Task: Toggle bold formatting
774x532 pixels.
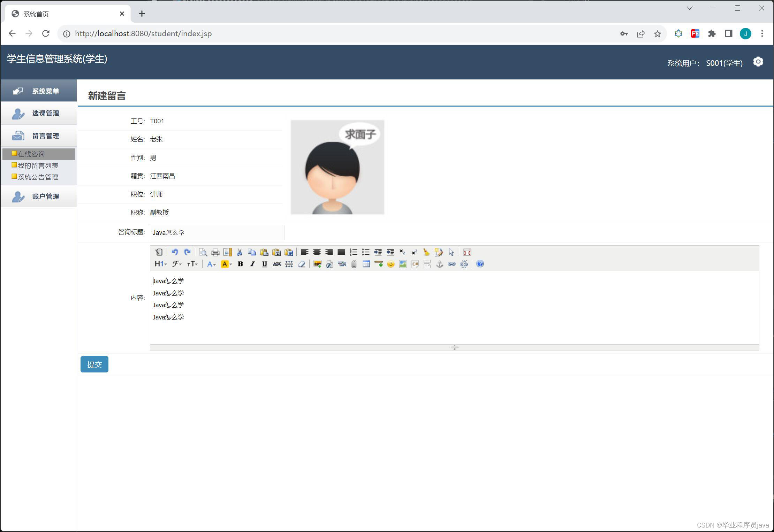Action: pos(240,264)
